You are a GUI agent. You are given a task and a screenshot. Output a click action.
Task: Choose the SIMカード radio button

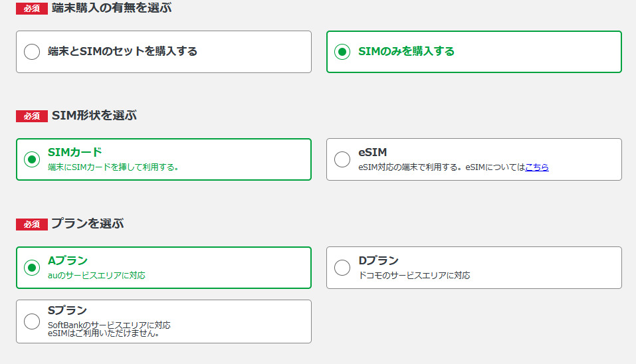32,159
